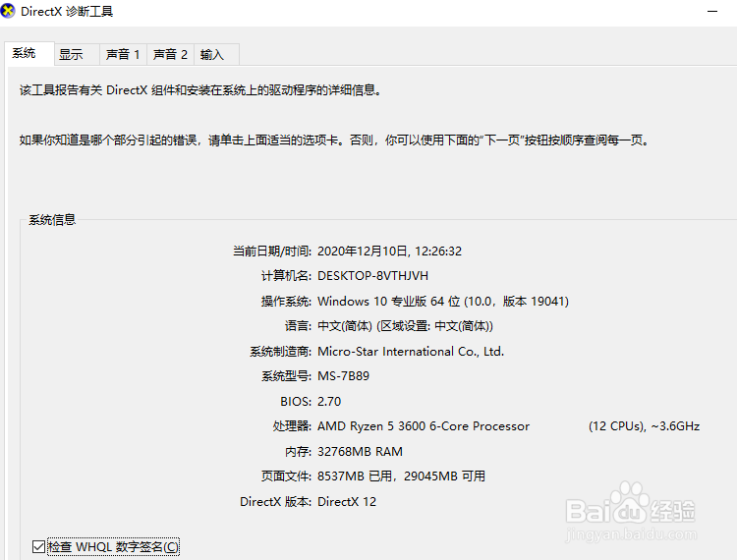Click the date value 2020年12月10日, 12:26:32
This screenshot has height=560, width=737.
[389, 252]
